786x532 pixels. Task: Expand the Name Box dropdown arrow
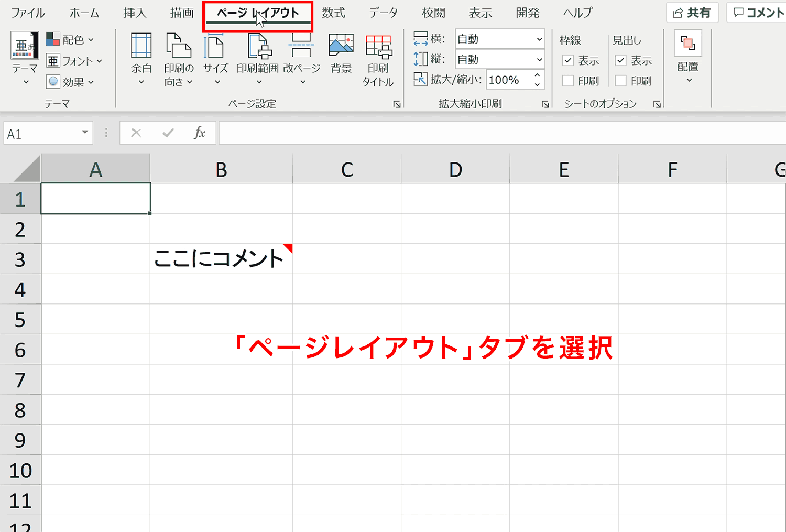[x=85, y=133]
